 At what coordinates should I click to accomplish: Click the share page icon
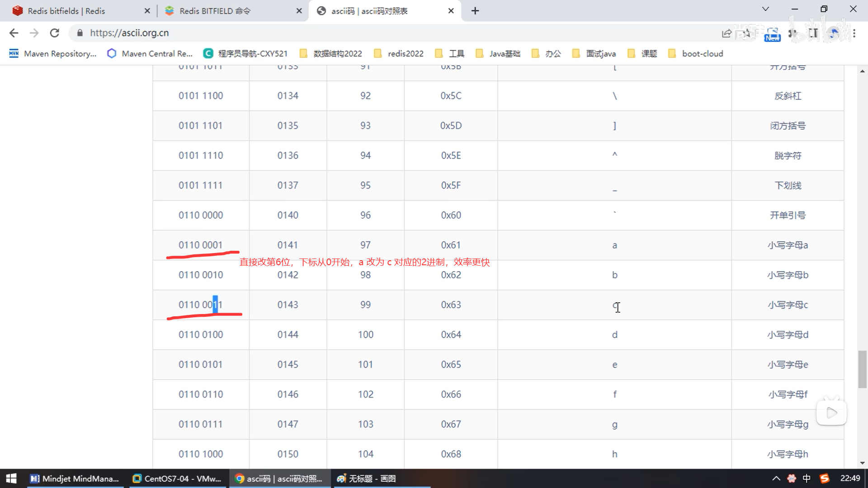pyautogui.click(x=726, y=33)
